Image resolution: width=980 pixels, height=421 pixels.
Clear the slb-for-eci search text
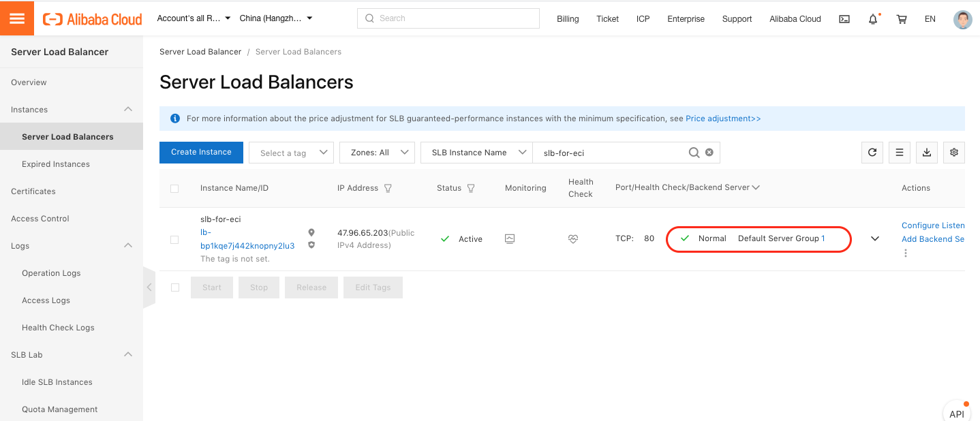[x=709, y=153]
